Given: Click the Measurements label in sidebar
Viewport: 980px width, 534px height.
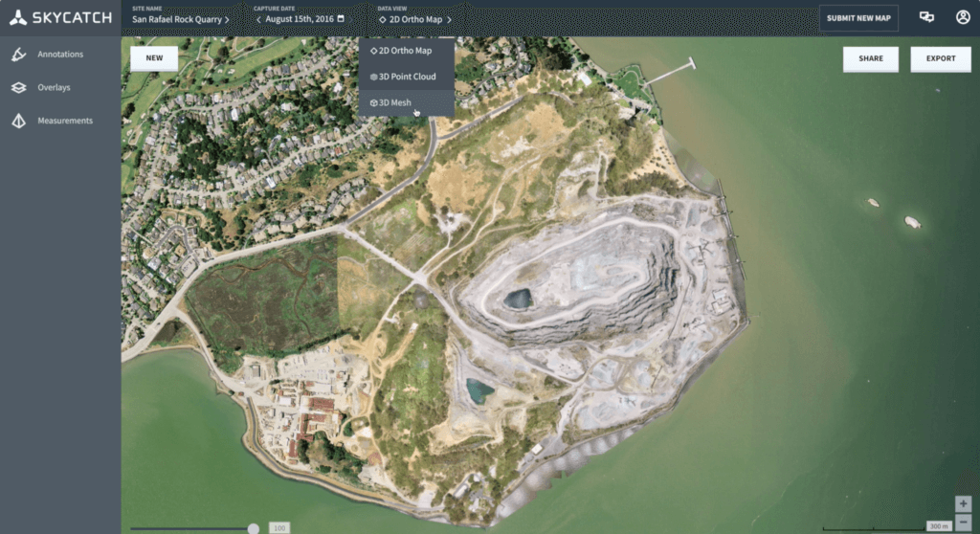Looking at the screenshot, I should point(65,121).
